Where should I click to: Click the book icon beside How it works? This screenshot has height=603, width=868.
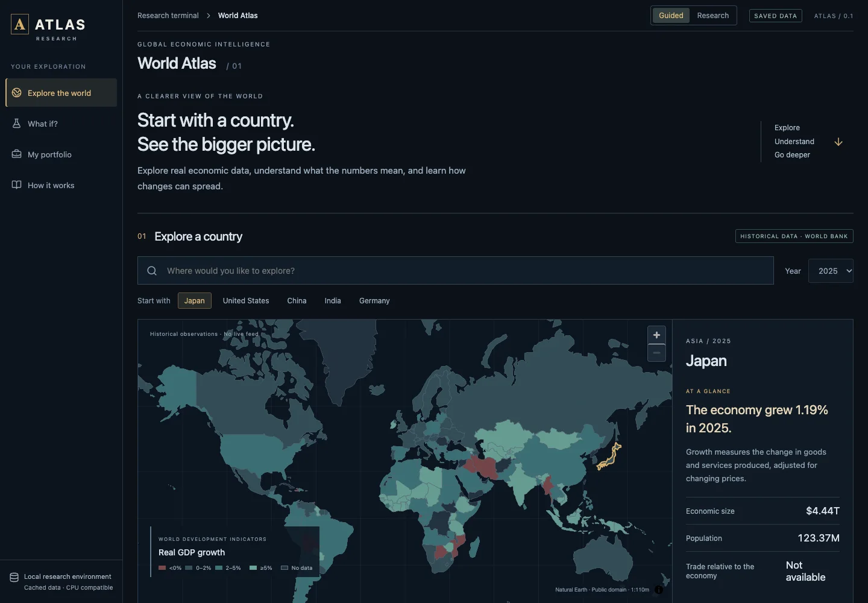click(x=17, y=185)
